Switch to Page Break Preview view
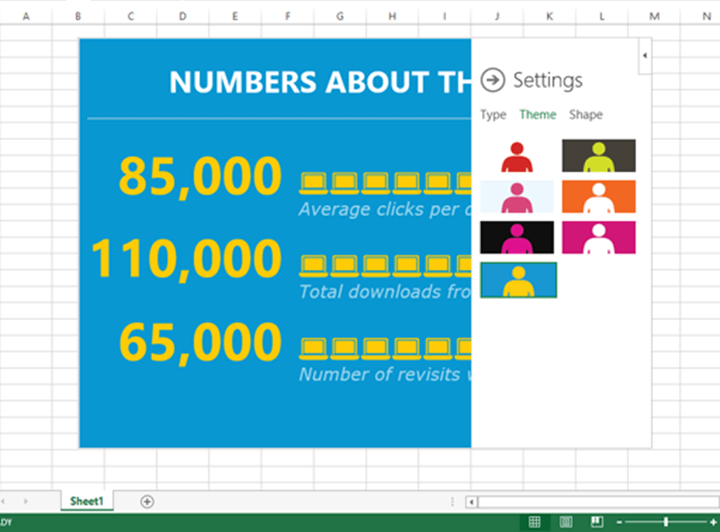The image size is (720, 532). tap(597, 522)
